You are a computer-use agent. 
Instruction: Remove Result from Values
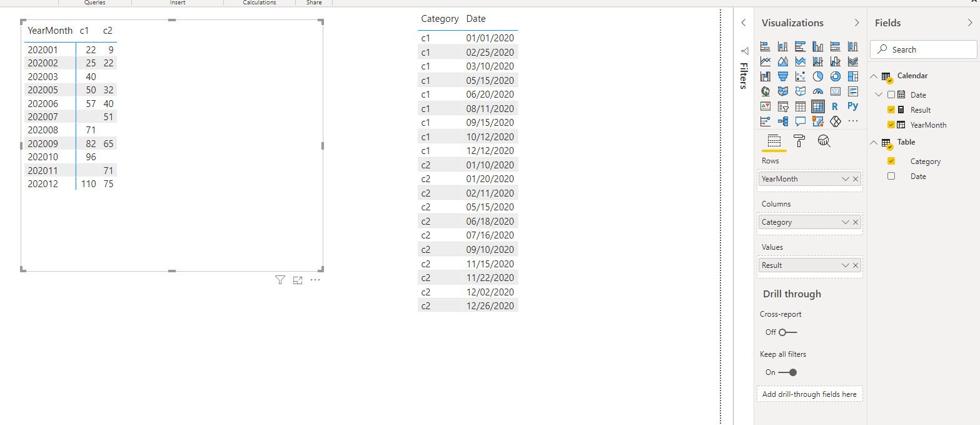[856, 265]
